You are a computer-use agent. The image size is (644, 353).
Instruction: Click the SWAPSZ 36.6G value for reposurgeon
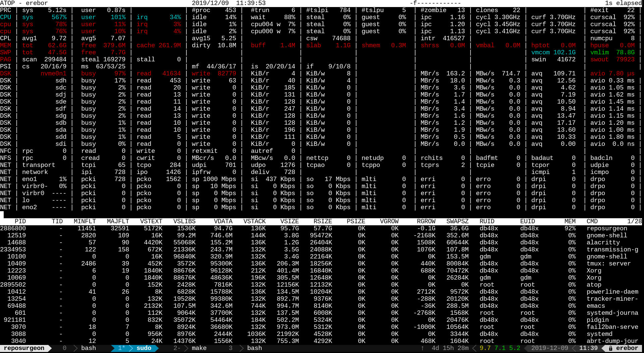click(x=459, y=229)
